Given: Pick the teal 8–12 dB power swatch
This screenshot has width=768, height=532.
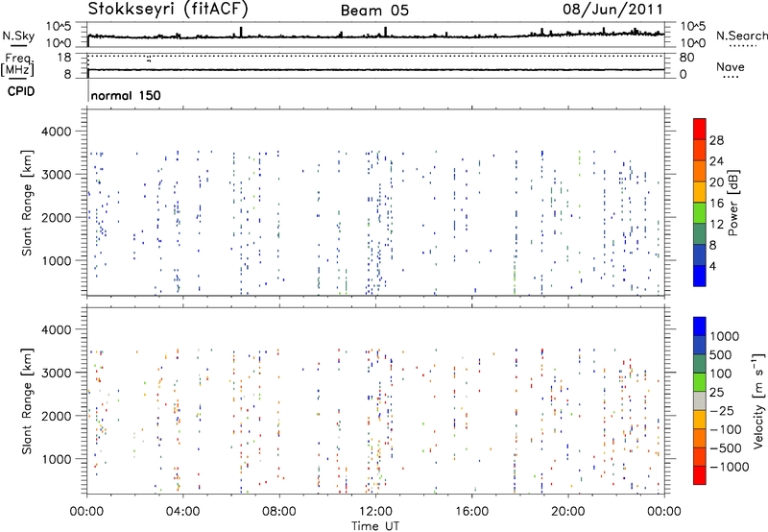Looking at the screenshot, I should pos(700,234).
